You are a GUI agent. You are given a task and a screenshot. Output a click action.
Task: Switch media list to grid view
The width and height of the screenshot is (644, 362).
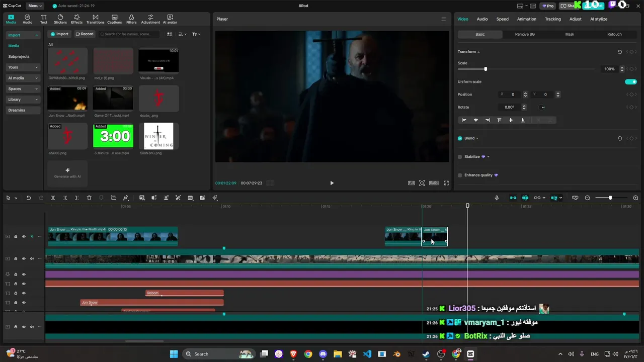tap(170, 34)
